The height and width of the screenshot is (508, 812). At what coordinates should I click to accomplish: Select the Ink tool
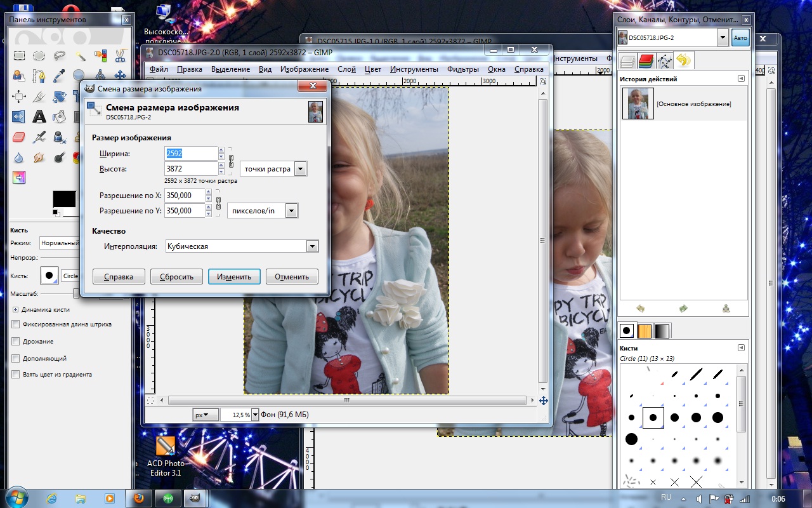(x=59, y=137)
